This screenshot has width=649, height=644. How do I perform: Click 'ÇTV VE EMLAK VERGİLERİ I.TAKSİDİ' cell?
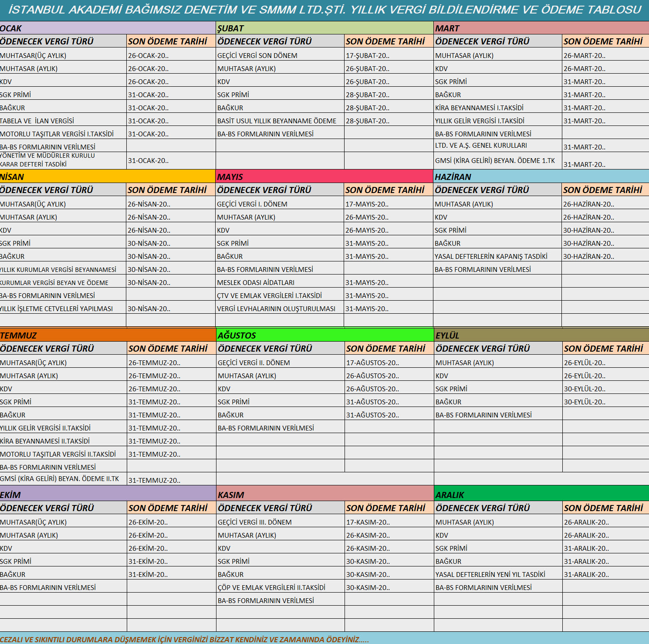(x=280, y=295)
